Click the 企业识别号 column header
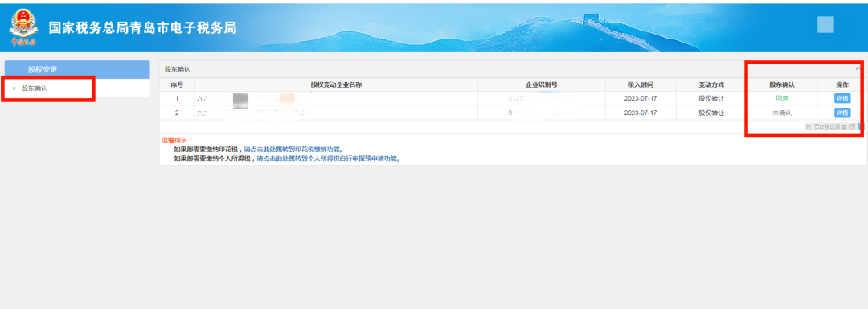The image size is (868, 309). [541, 84]
